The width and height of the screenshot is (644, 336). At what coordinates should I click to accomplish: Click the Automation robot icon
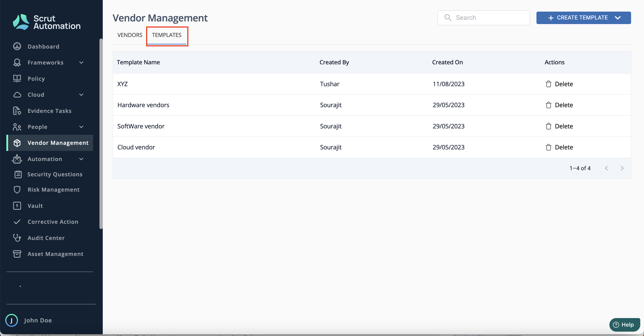[x=17, y=159]
